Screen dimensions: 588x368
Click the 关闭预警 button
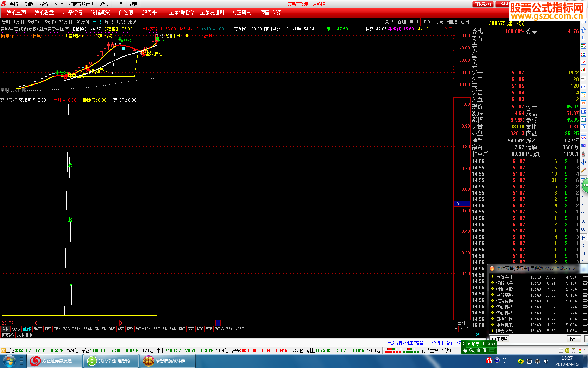499,339
